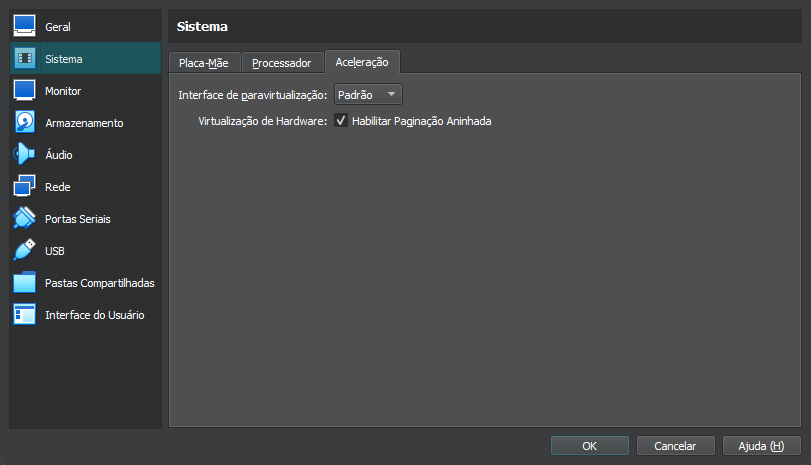Click the Sistema chip icon

pos(25,59)
